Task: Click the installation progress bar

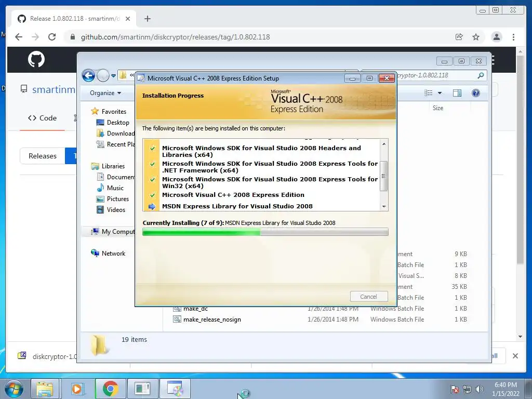Action: [x=265, y=232]
